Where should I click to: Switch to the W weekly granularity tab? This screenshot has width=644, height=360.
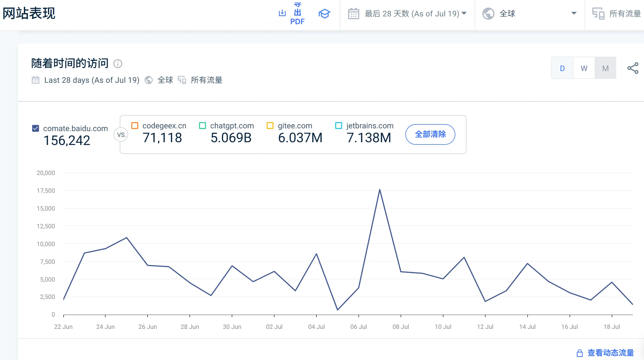click(x=584, y=68)
